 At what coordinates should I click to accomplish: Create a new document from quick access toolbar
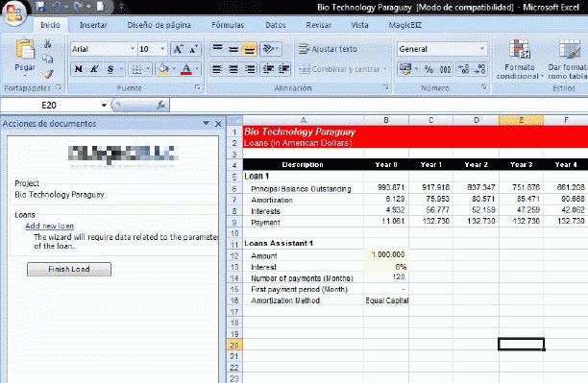coord(100,7)
